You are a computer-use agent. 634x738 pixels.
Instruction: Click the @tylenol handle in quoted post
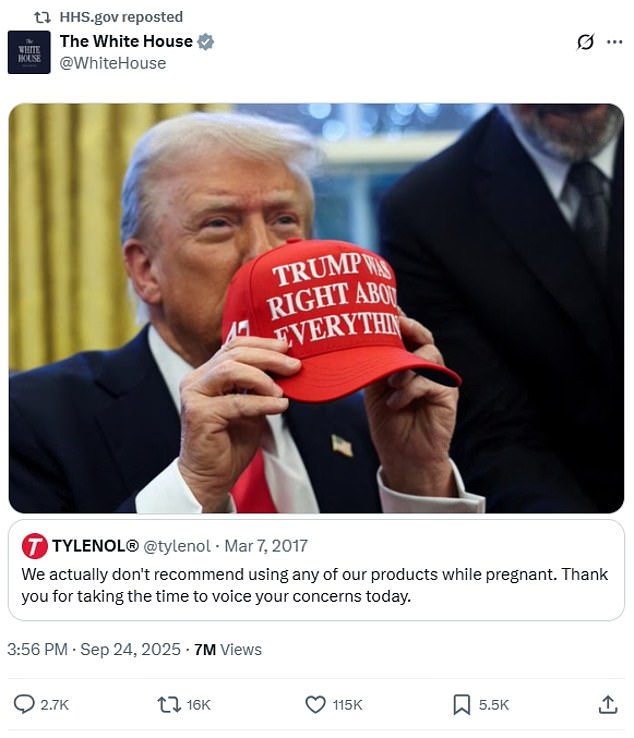pyautogui.click(x=177, y=546)
